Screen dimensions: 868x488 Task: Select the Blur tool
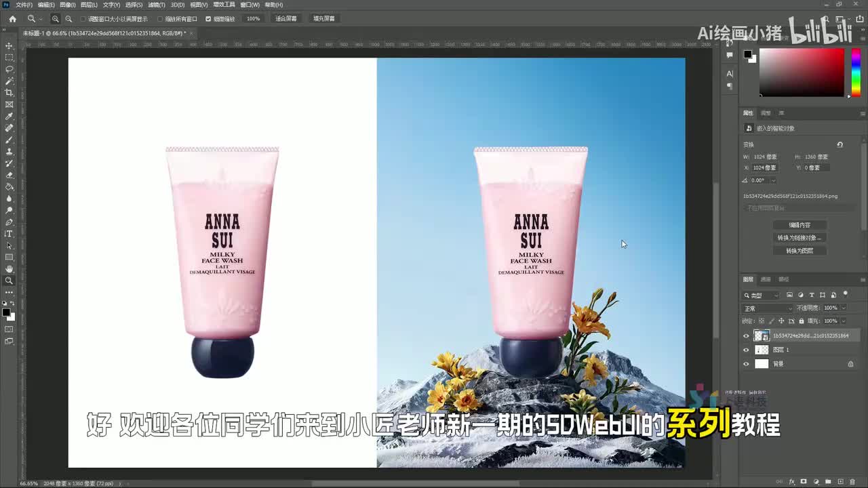[9, 199]
